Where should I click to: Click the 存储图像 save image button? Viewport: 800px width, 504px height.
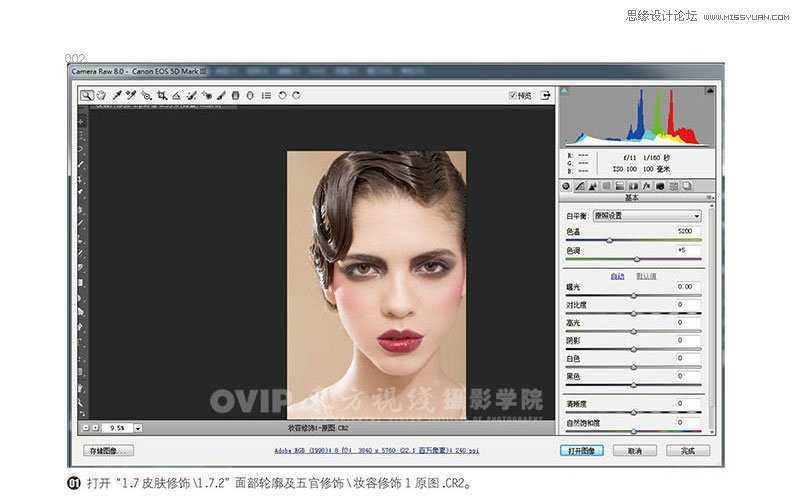108,451
